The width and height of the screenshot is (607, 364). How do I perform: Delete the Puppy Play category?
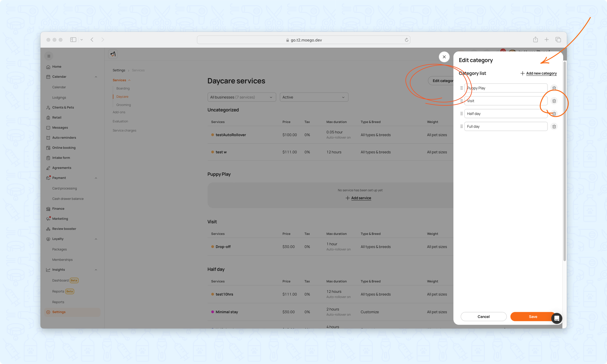click(x=554, y=88)
